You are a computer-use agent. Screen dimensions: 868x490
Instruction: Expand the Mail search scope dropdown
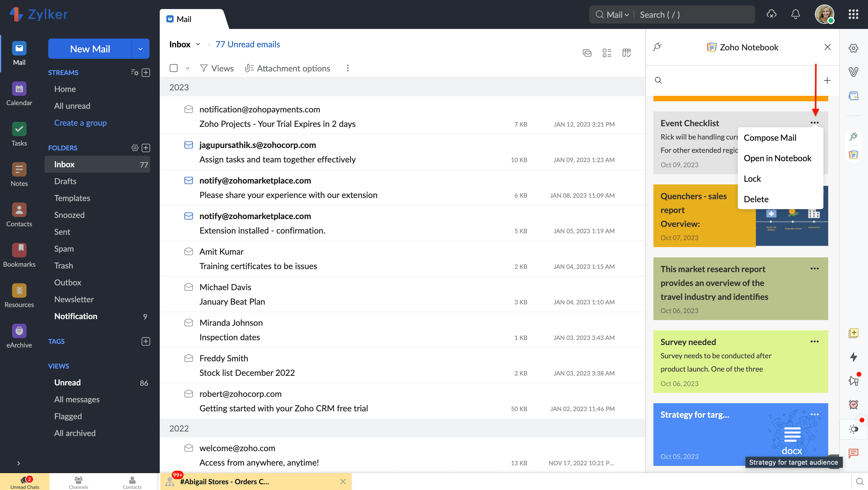(617, 15)
